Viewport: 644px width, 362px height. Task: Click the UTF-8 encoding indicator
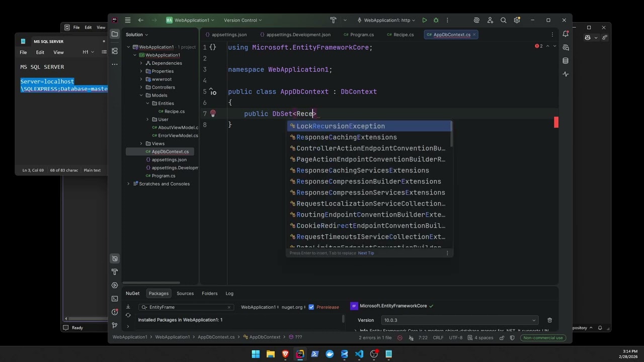point(455,338)
